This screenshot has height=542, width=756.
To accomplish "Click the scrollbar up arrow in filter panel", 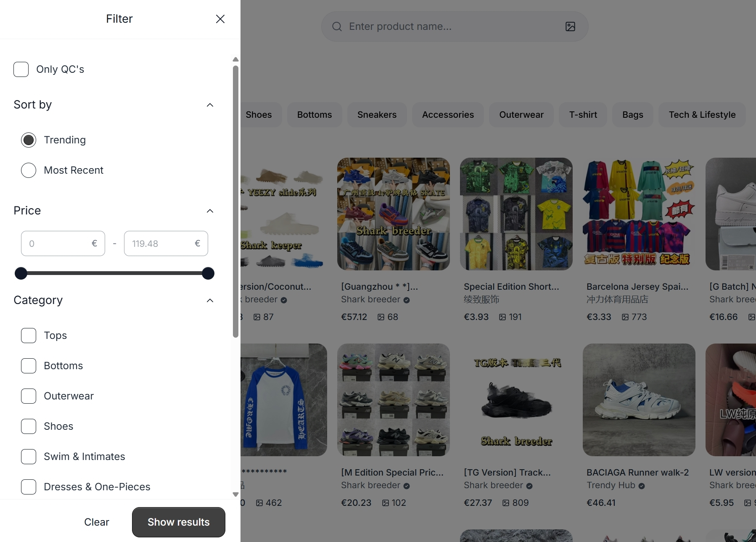I will 236,59.
